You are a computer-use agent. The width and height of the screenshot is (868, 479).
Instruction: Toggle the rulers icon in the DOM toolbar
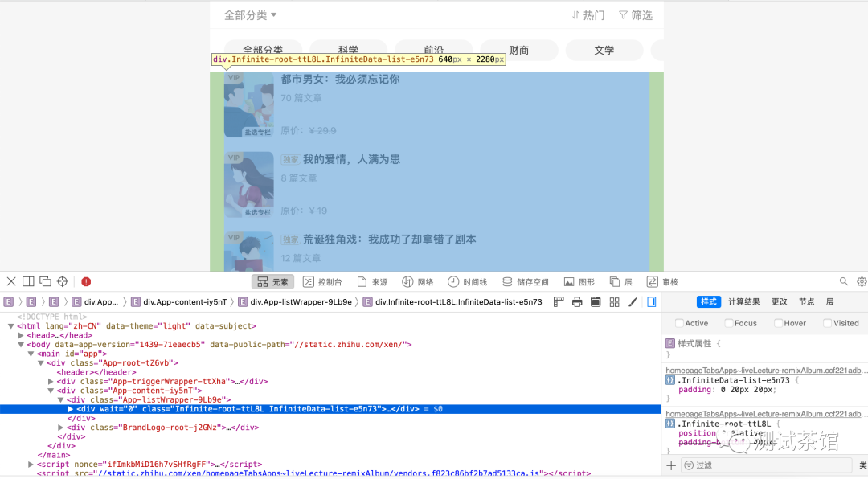[x=559, y=302]
